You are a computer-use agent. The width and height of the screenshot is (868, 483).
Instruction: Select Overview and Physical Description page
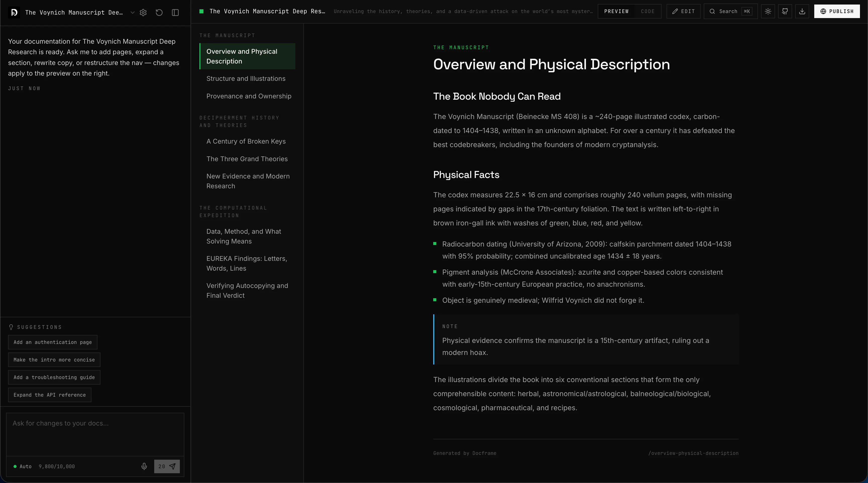pos(247,56)
